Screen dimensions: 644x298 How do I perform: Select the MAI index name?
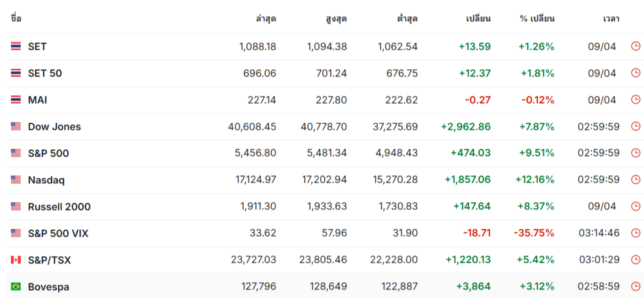point(37,100)
